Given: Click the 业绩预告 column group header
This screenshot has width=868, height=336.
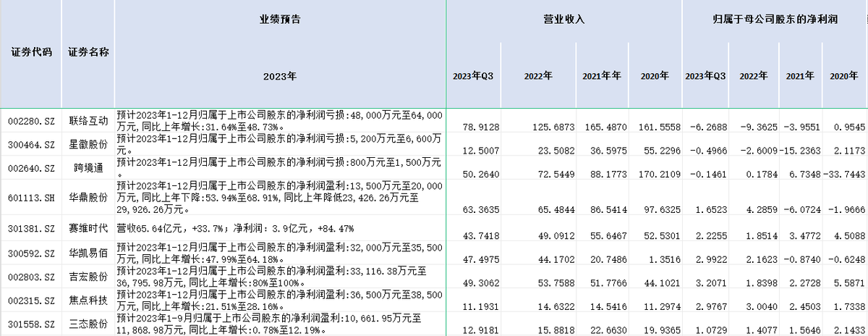Looking at the screenshot, I should [x=281, y=21].
